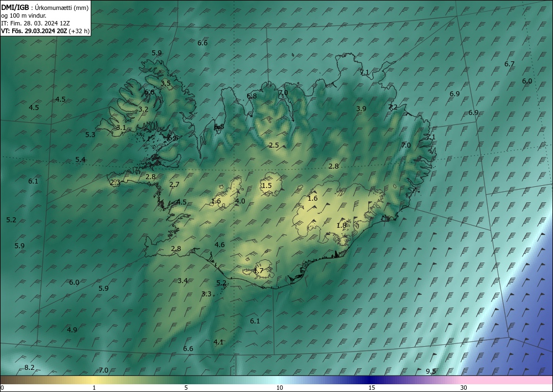553x392 pixels.
Task: Click the 2.5 value in north-central Iceland
Action: (274, 145)
